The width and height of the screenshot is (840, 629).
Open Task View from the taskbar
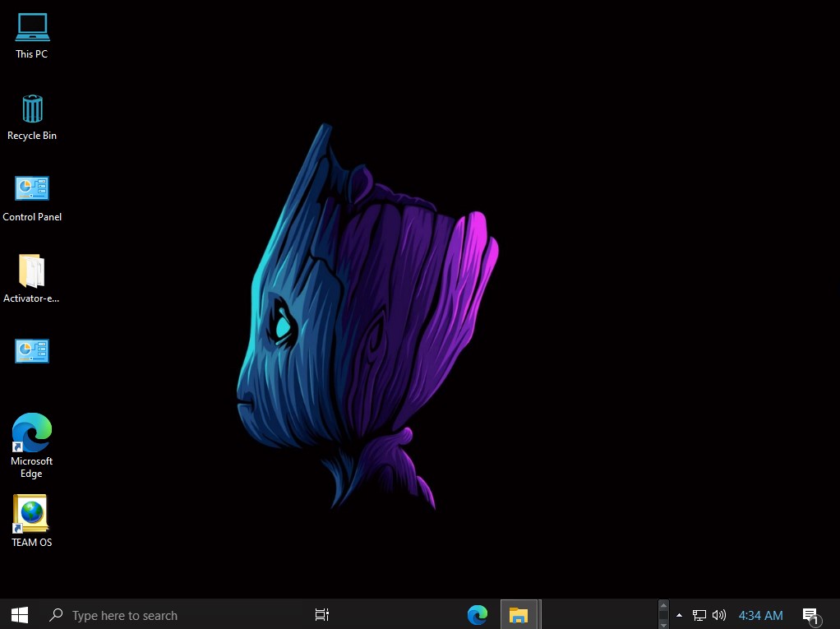(322, 615)
